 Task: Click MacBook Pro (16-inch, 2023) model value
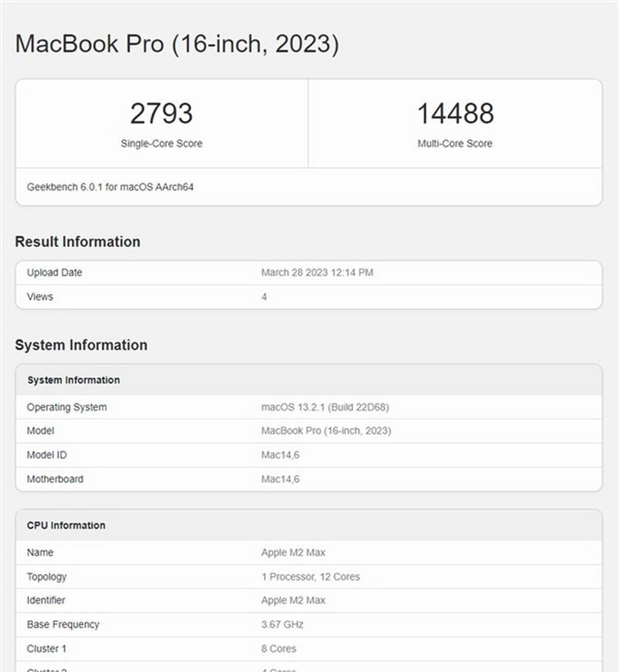click(326, 430)
